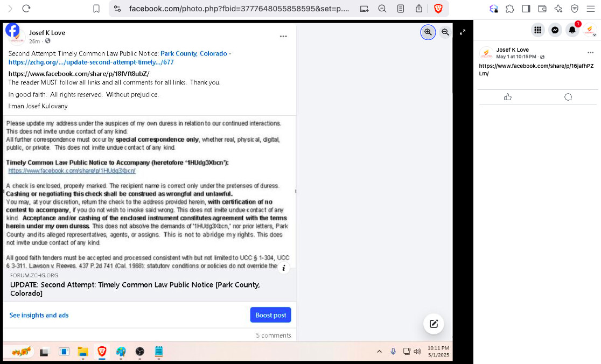Open the 5 comments link

click(274, 335)
